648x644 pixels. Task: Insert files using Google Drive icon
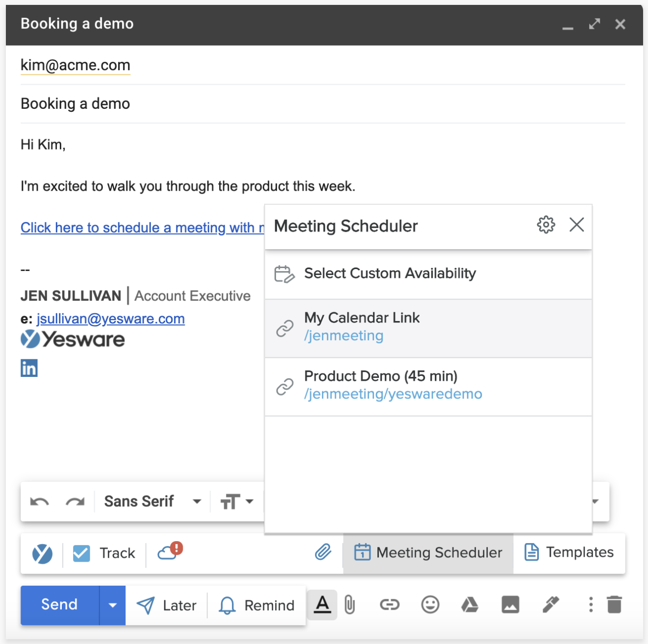[x=470, y=605]
